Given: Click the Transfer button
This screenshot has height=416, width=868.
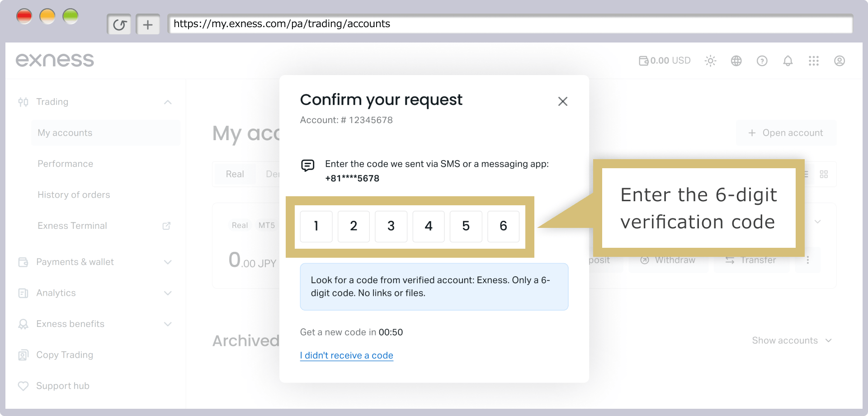Looking at the screenshot, I should coord(751,260).
